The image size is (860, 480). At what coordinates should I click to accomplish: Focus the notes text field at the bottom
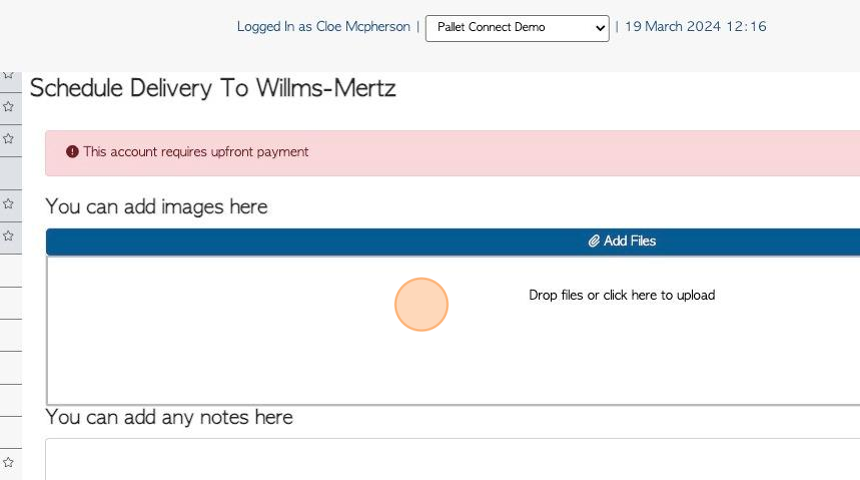pos(452,459)
